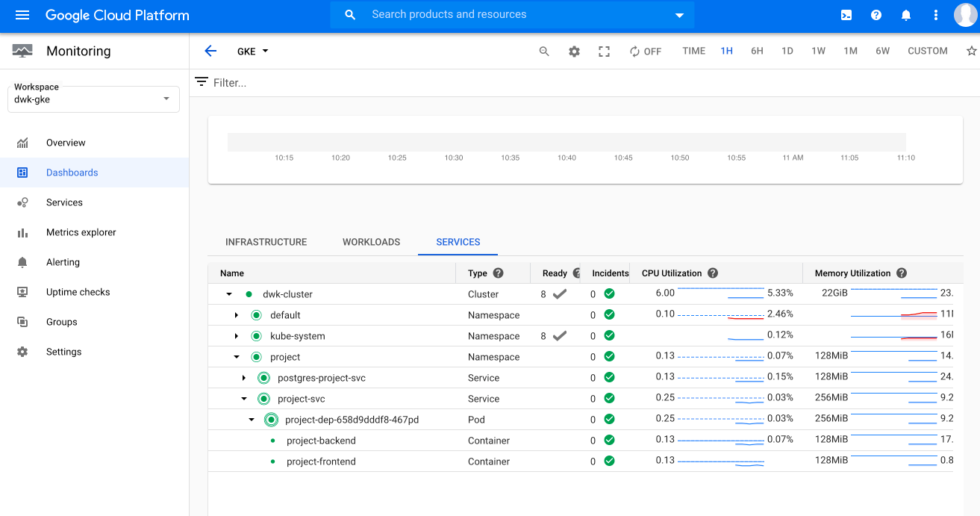Expand the kube-system namespace row
The width and height of the screenshot is (980, 516).
pyautogui.click(x=237, y=336)
